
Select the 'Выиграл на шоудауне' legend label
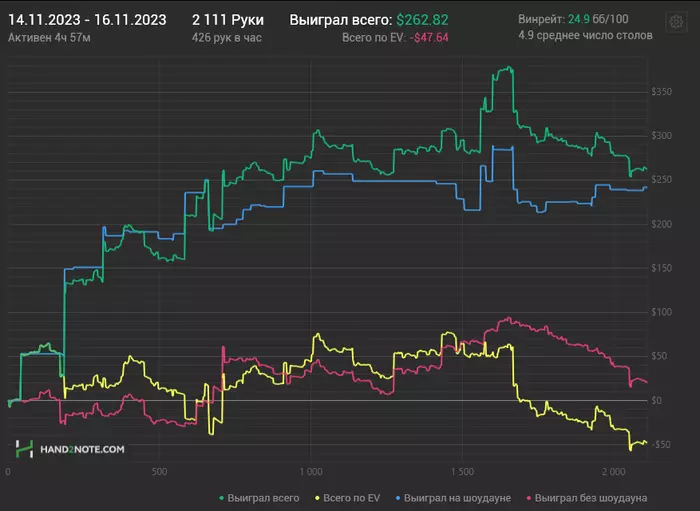457,498
